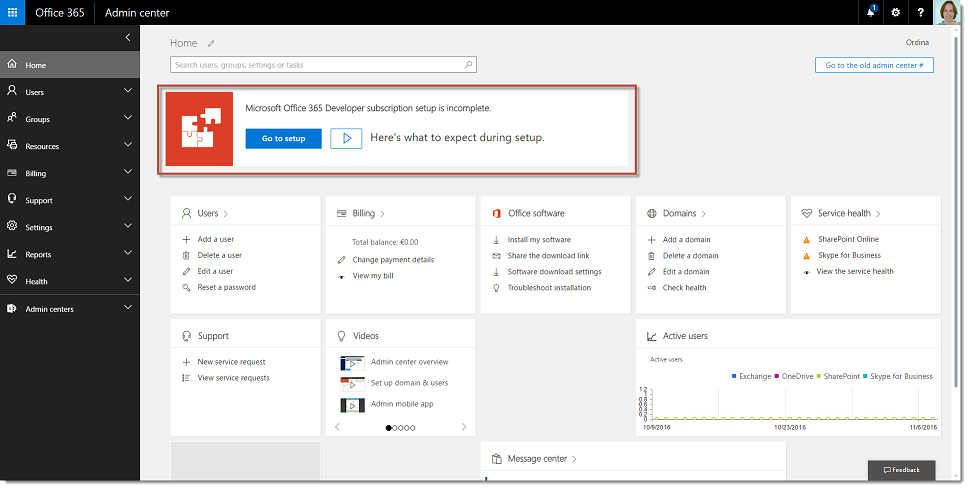Click Change payment details link
This screenshot has height=488, width=968.
[x=393, y=259]
